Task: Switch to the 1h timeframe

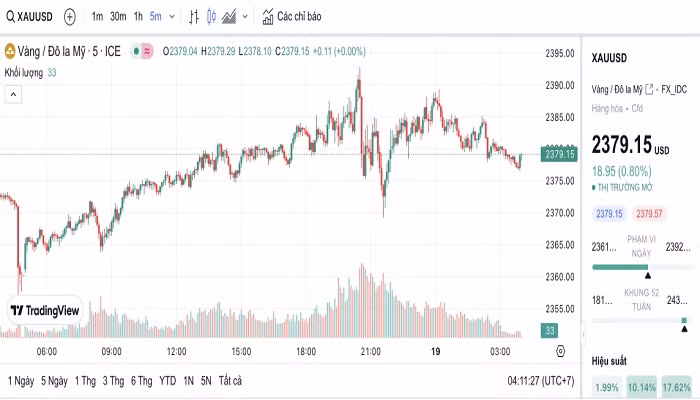Action: coord(138,17)
